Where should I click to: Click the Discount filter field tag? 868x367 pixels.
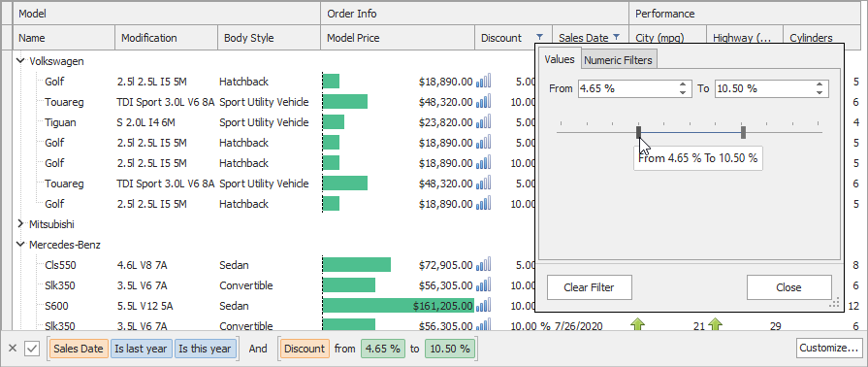click(305, 349)
